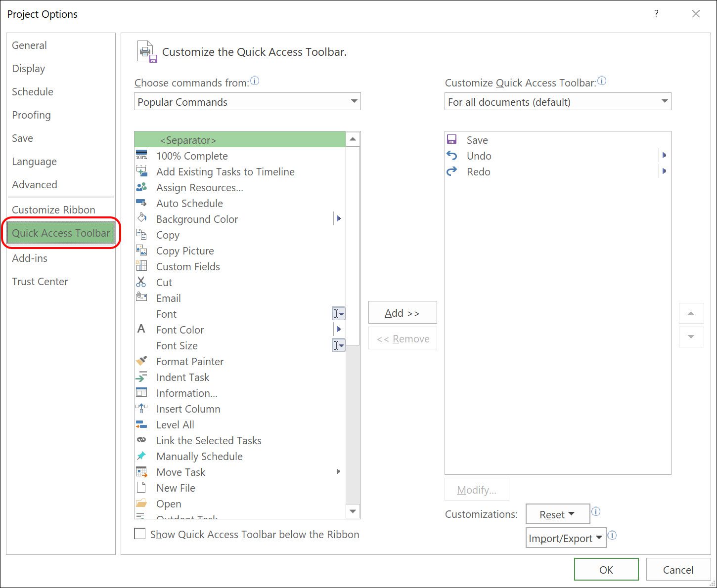Click the Cancel button
717x588 pixels.
click(x=678, y=570)
